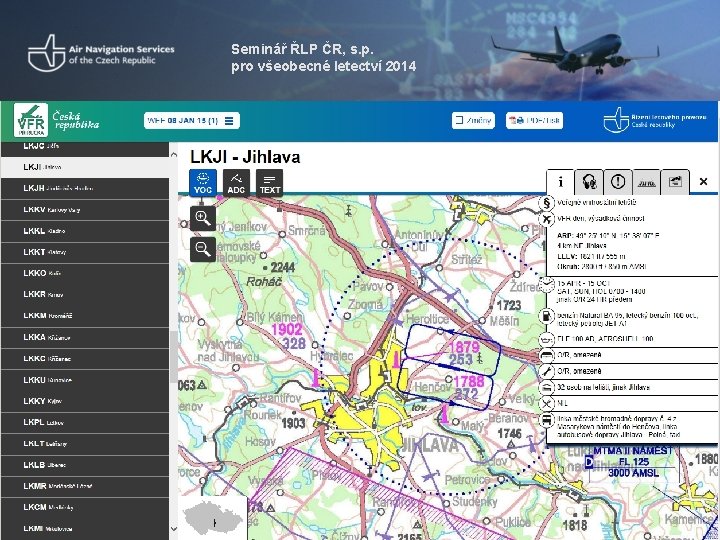Image resolution: width=720 pixels, height=540 pixels.
Task: Open the info 'i' tab
Action: pos(560,182)
